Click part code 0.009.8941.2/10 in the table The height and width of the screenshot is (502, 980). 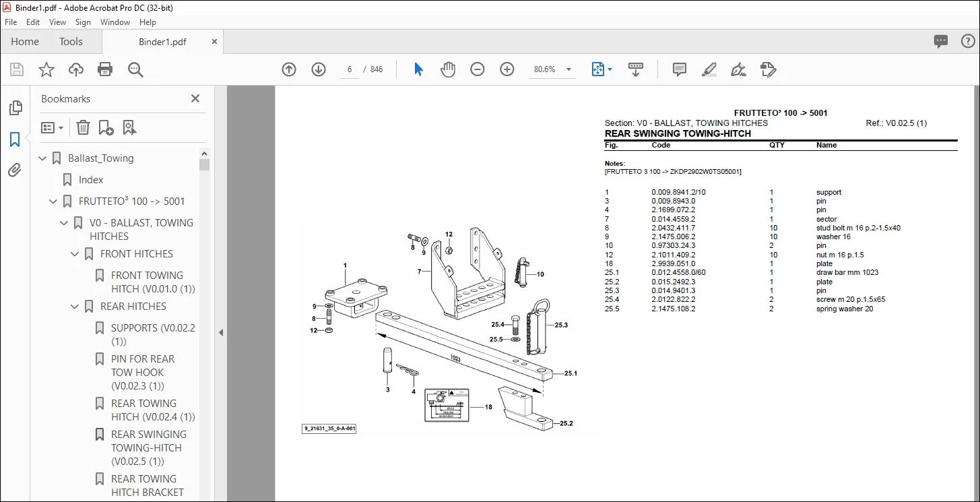coord(678,192)
